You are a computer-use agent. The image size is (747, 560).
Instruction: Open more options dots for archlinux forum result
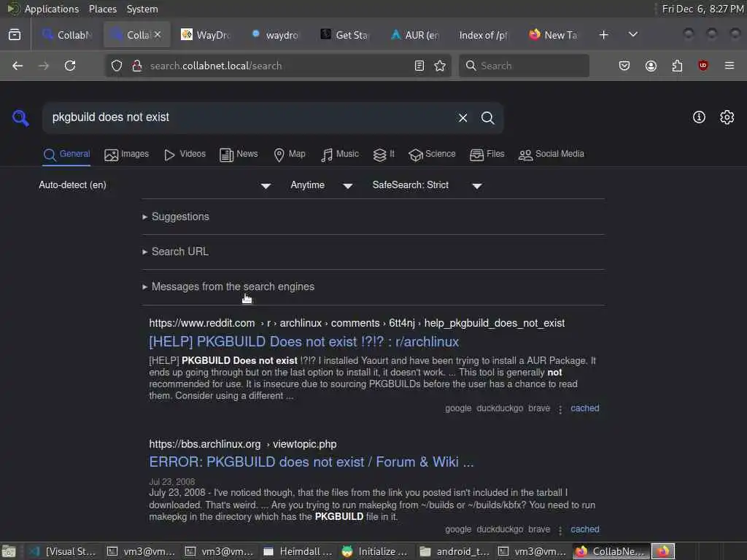pyautogui.click(x=560, y=530)
